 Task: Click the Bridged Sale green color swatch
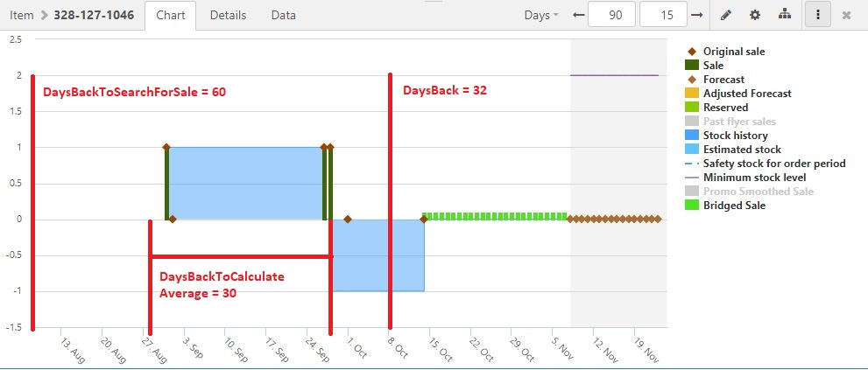(x=691, y=206)
